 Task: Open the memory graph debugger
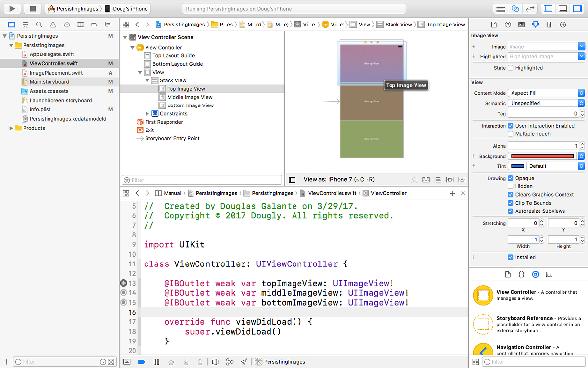click(x=230, y=362)
